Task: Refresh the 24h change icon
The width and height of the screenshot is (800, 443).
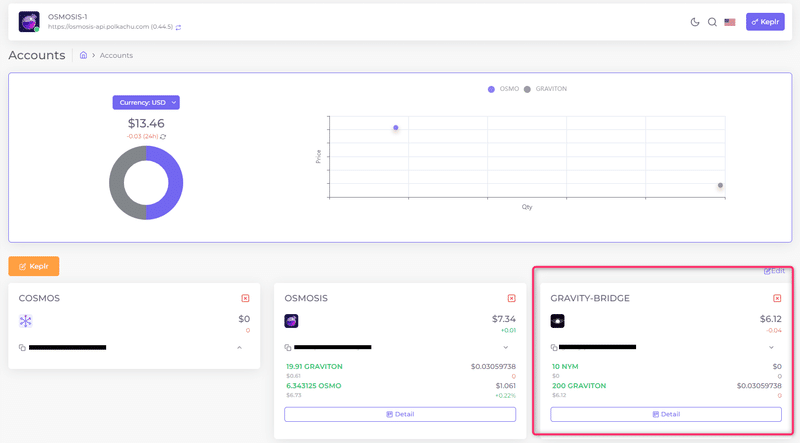Action: click(163, 137)
